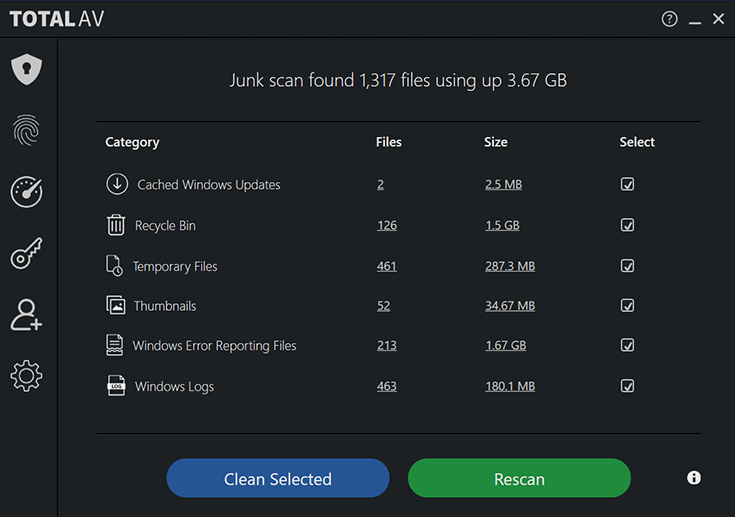Click the Cached Windows Updates download icon
This screenshot has width=735, height=517.
coord(117,184)
